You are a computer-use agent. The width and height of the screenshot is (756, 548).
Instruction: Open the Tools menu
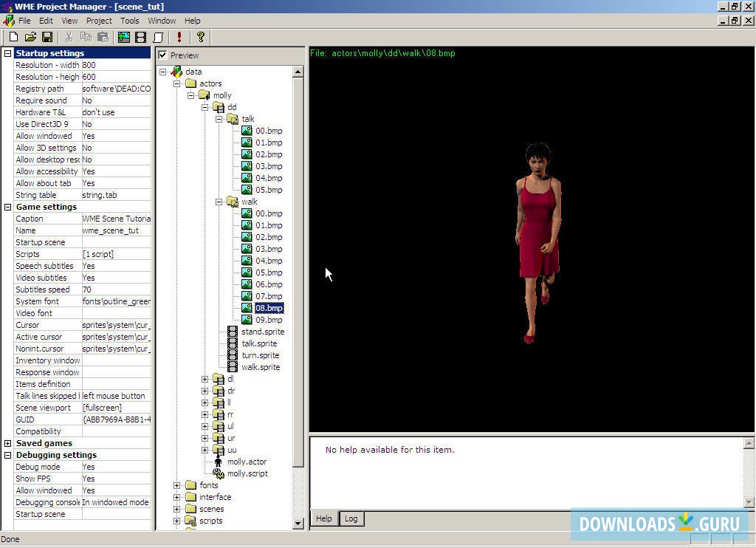(x=129, y=21)
